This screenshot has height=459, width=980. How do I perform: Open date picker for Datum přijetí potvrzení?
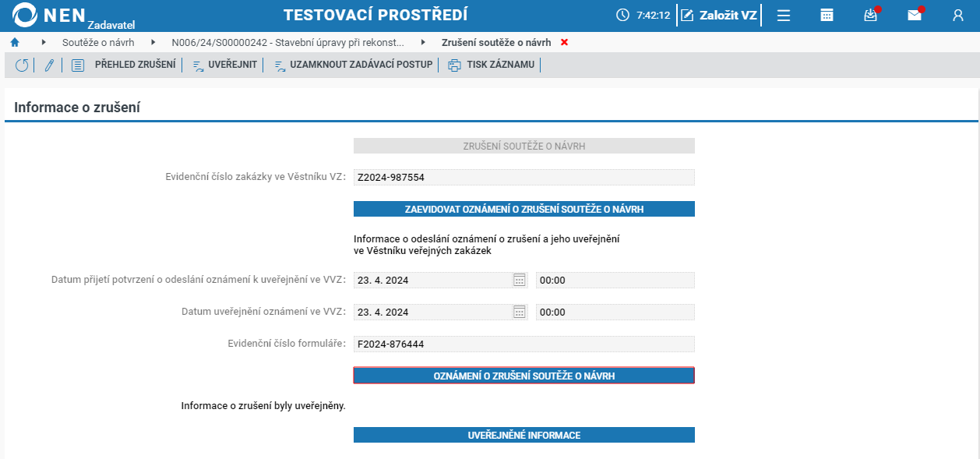pos(520,281)
